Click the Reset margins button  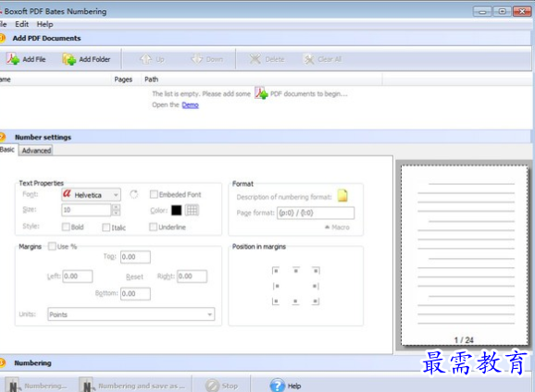134,276
